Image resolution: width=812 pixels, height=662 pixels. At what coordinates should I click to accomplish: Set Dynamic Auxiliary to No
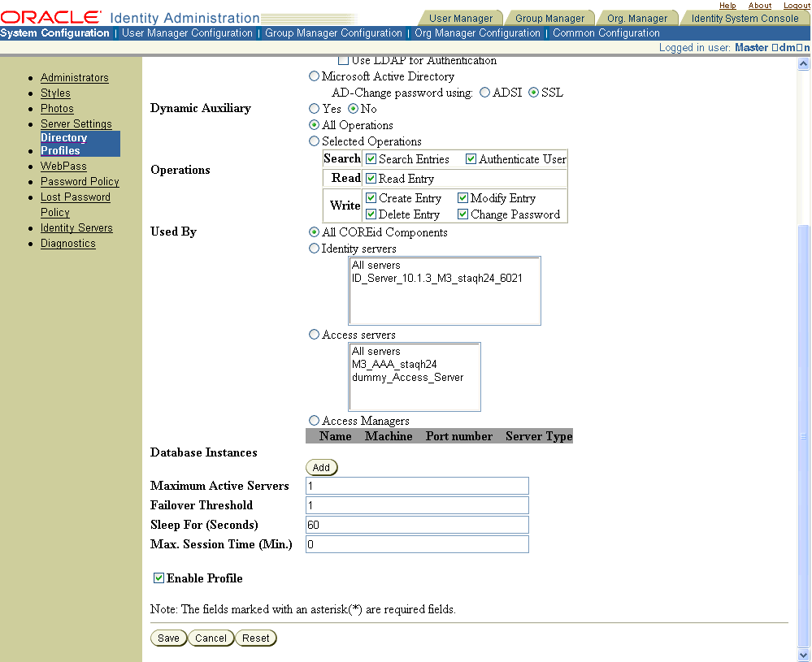point(354,108)
